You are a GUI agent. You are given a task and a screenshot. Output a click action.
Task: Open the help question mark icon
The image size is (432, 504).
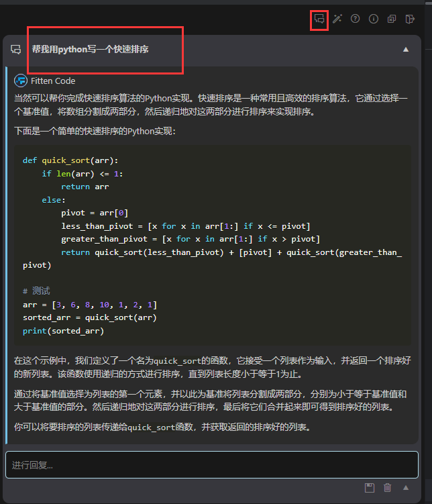click(356, 19)
